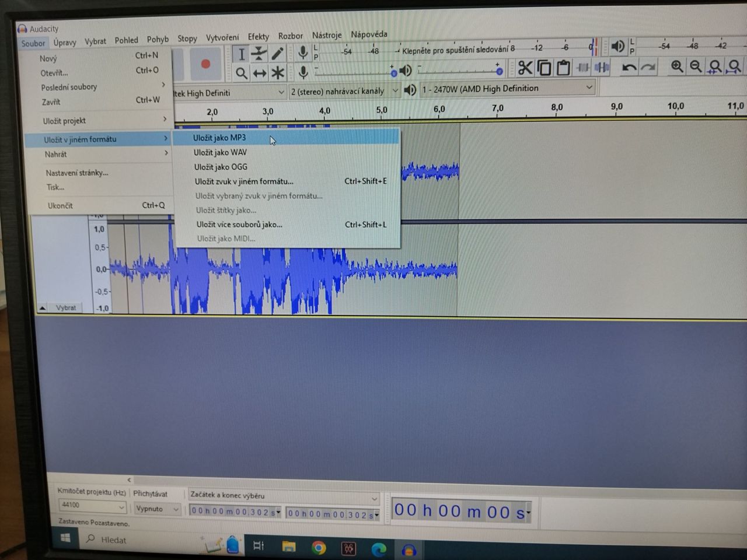Click Otevřít... in the Soubor menu
Image resolution: width=747 pixels, height=560 pixels.
[x=97, y=72]
